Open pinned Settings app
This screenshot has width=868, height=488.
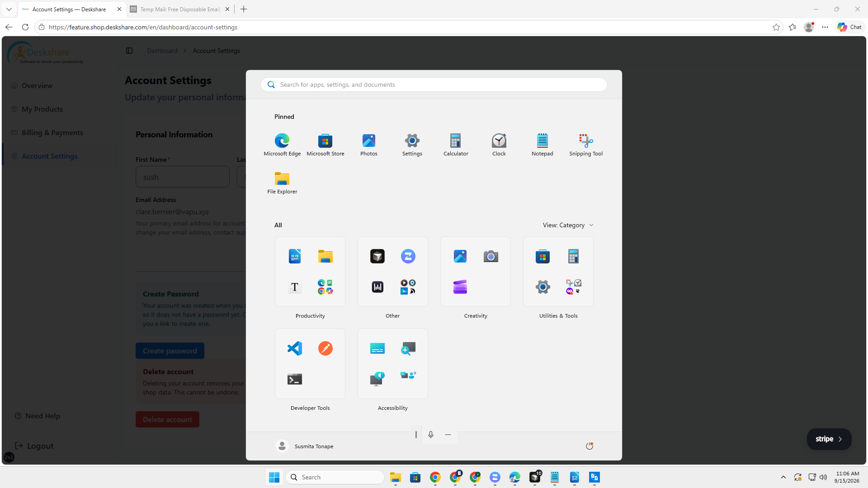coord(412,145)
